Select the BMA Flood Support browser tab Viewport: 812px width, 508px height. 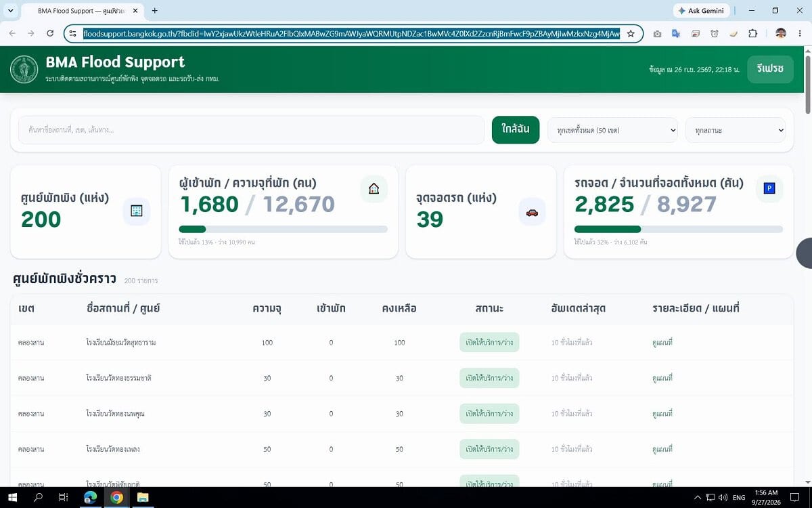tap(81, 11)
